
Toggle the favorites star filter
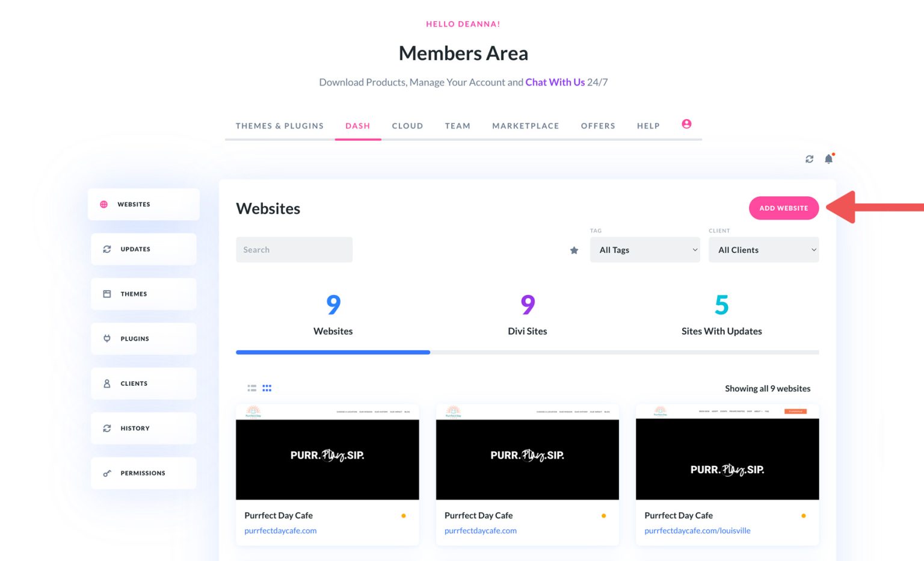[x=574, y=249]
